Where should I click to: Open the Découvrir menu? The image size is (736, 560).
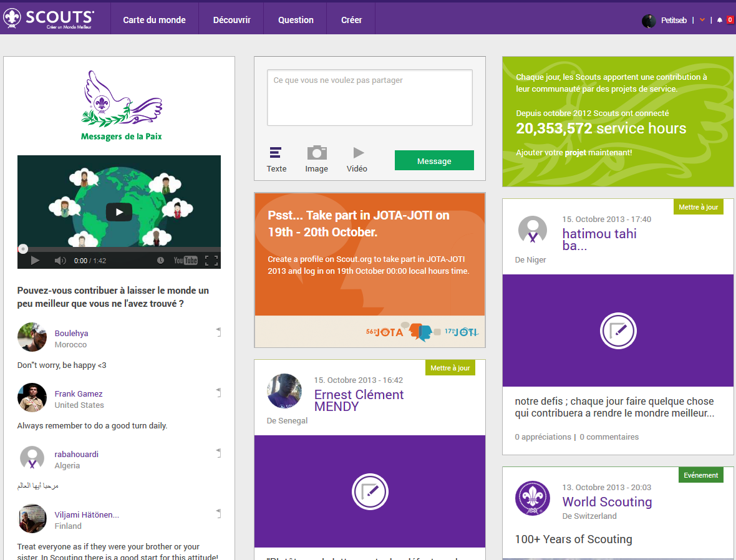231,20
